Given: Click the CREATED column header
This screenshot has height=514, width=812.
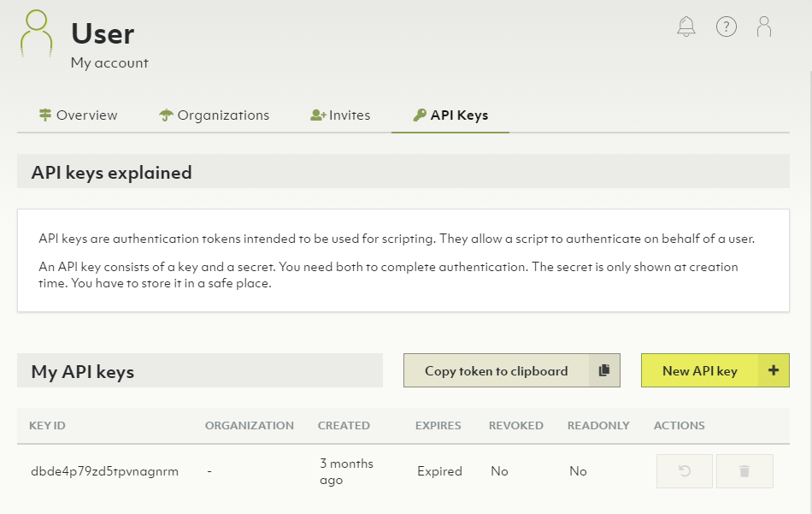Looking at the screenshot, I should click(344, 425).
